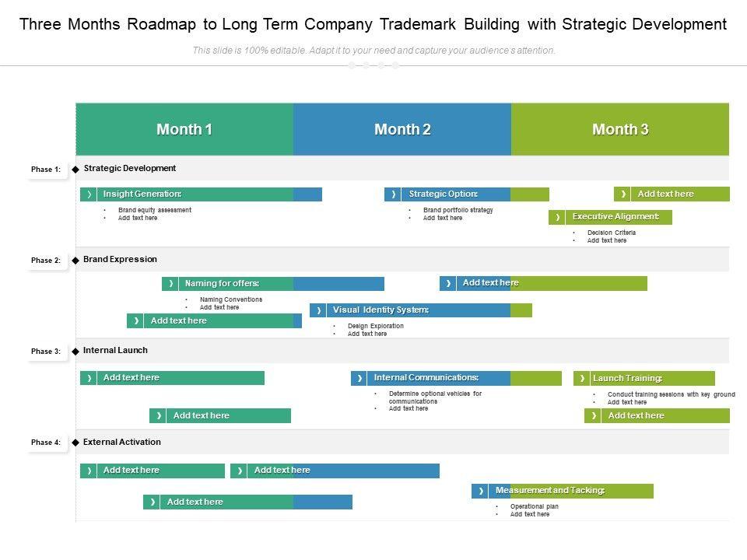The height and width of the screenshot is (560, 747).
Task: Click the diamond marker next to Brand Expression
Action: tap(75, 260)
